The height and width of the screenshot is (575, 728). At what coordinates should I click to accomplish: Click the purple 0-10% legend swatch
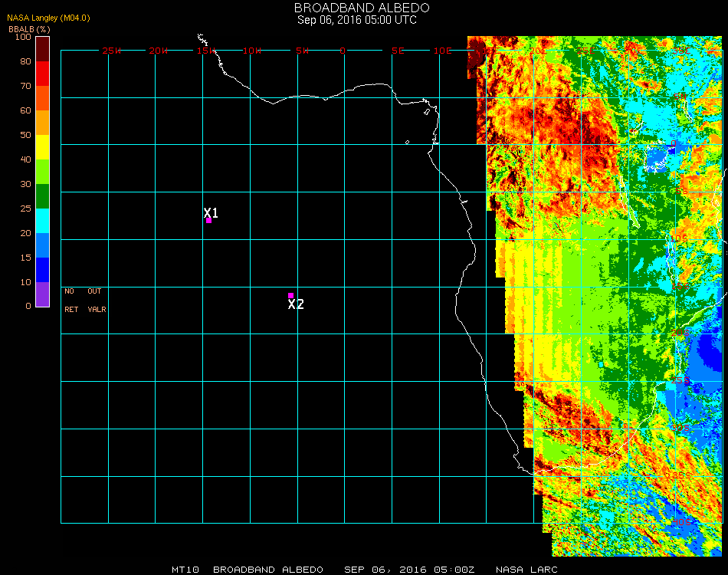pos(43,294)
